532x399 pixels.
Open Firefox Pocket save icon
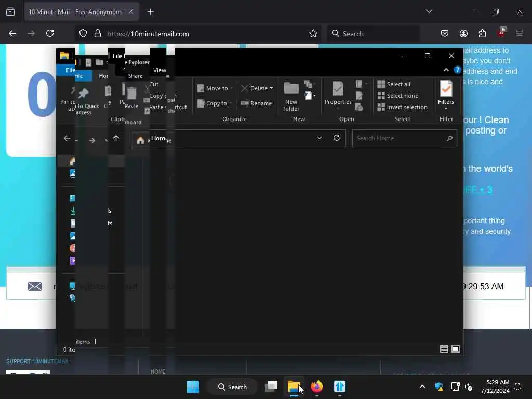tap(445, 34)
